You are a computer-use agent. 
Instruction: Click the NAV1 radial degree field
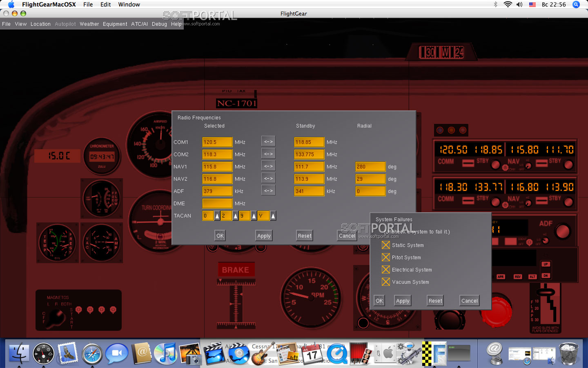tap(370, 166)
